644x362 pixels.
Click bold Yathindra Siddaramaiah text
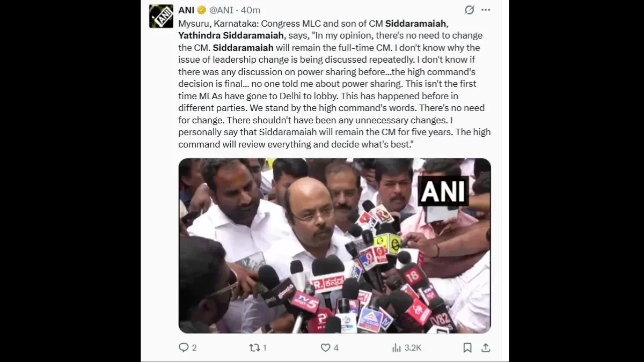tap(231, 35)
